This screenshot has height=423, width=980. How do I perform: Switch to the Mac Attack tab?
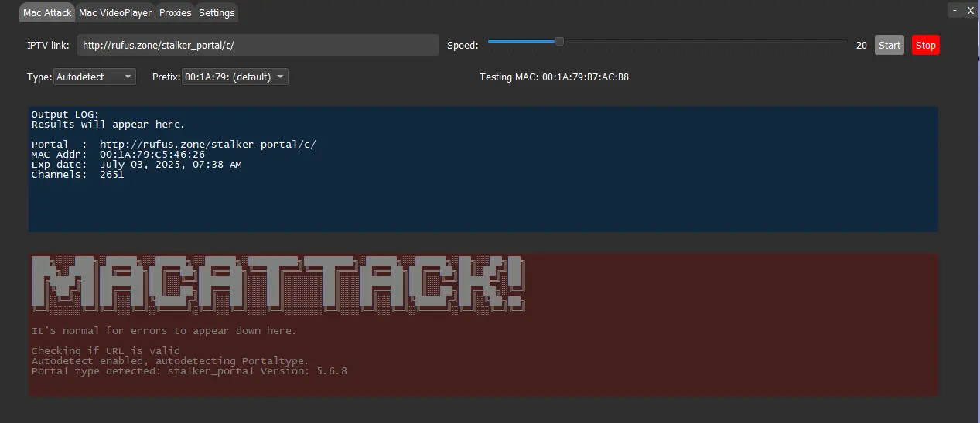pos(47,12)
